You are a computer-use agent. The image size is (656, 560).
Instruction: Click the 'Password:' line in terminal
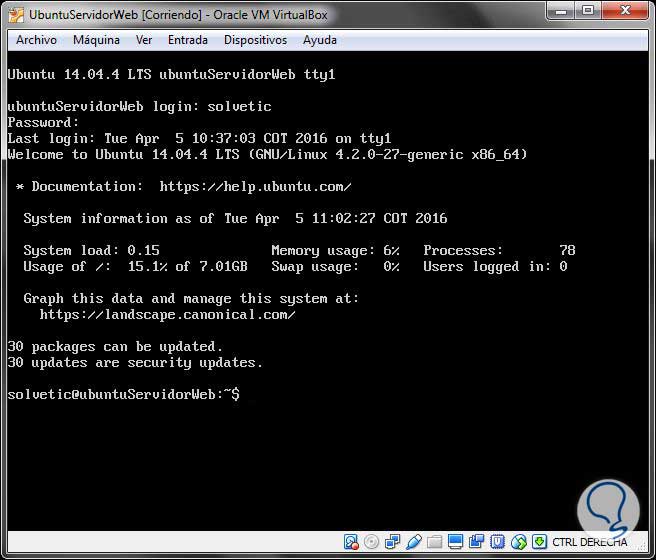point(43,123)
